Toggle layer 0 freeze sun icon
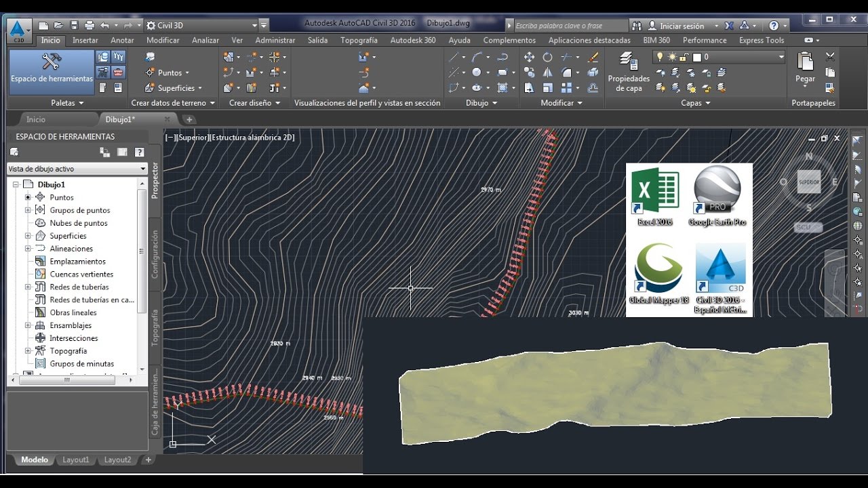The width and height of the screenshot is (868, 488). (x=671, y=57)
